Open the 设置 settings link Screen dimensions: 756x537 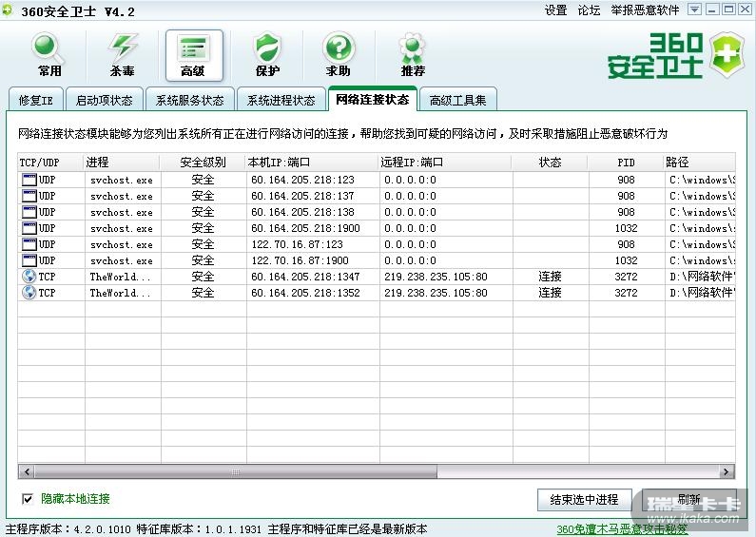click(555, 10)
